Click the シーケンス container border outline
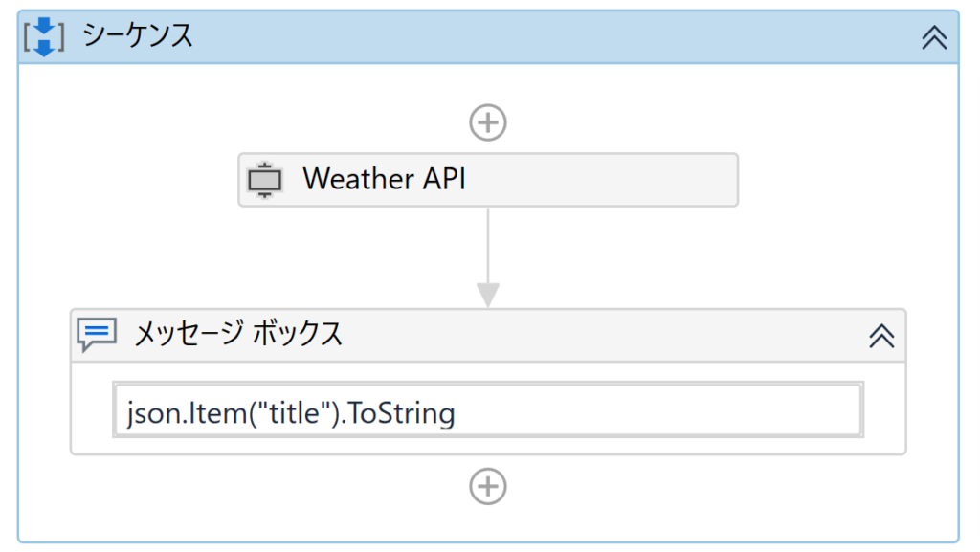This screenshot has width=980, height=552. (18, 299)
